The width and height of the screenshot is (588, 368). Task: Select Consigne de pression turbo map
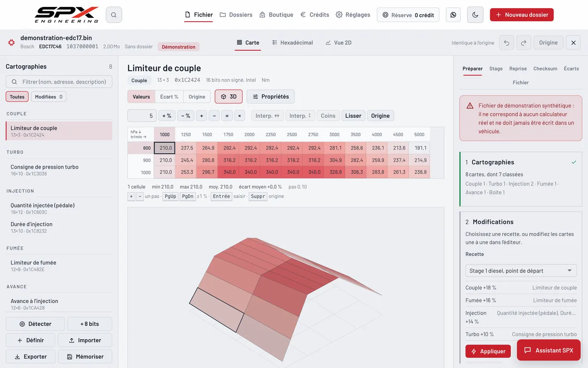[x=59, y=170]
